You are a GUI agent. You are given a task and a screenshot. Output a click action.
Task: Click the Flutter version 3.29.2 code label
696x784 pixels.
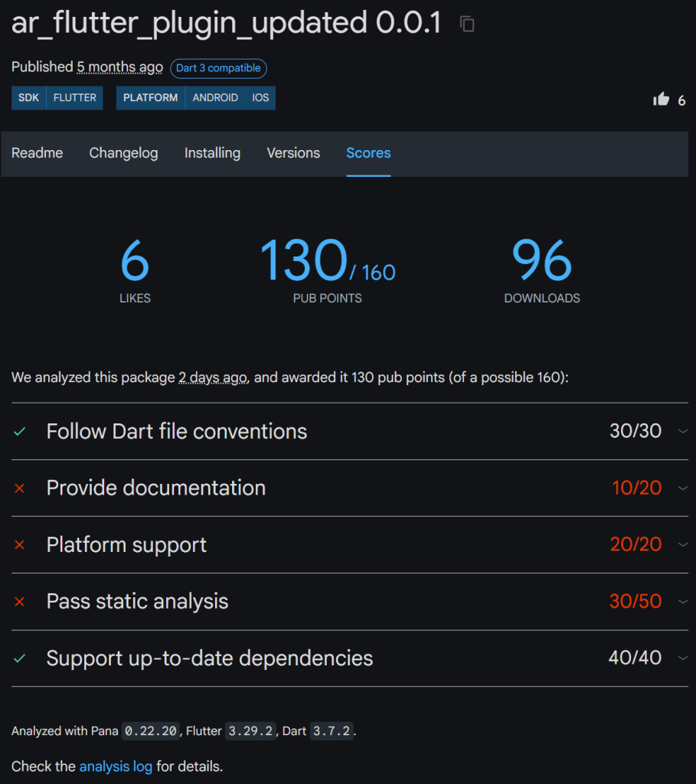coord(250,731)
